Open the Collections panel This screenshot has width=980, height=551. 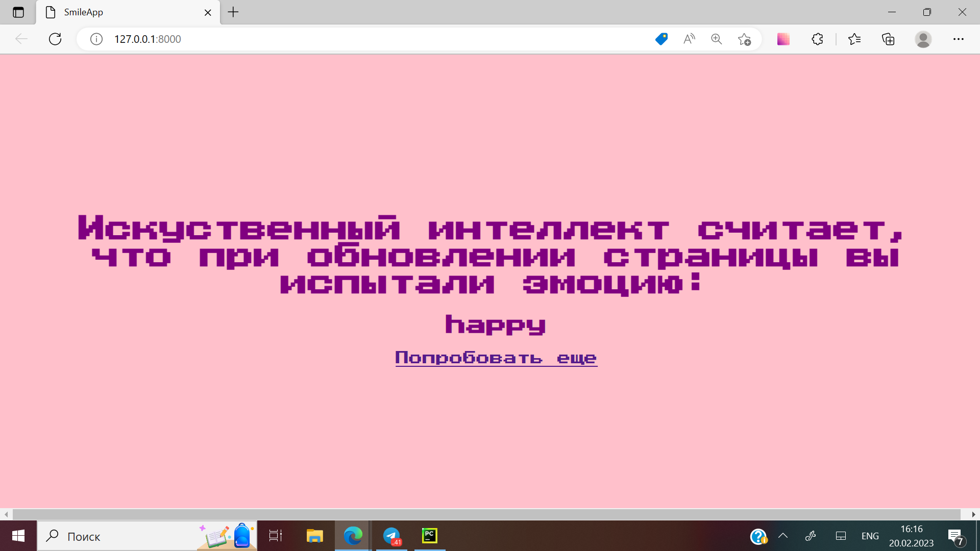coord(889,39)
